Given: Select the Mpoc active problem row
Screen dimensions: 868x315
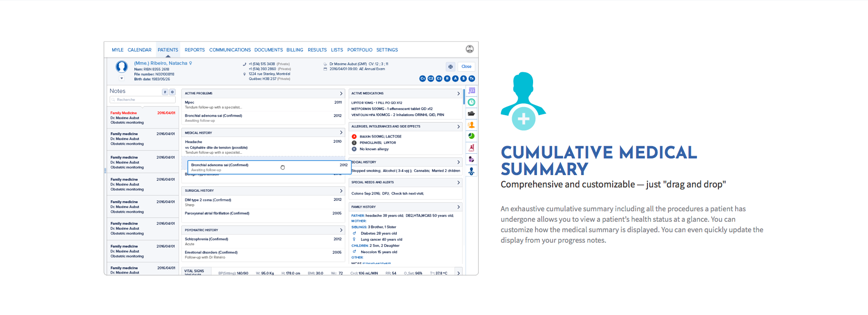Looking at the screenshot, I should pos(263,105).
